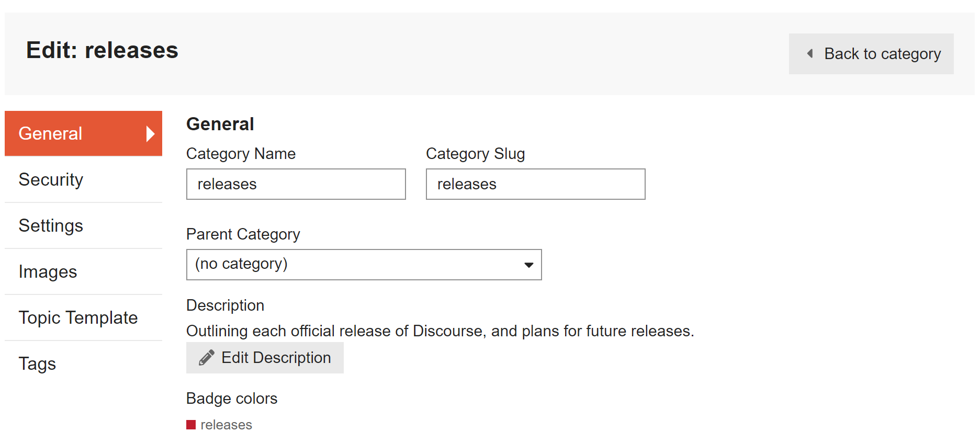This screenshot has height=443, width=980.
Task: Click the Parent Category label
Action: (243, 234)
